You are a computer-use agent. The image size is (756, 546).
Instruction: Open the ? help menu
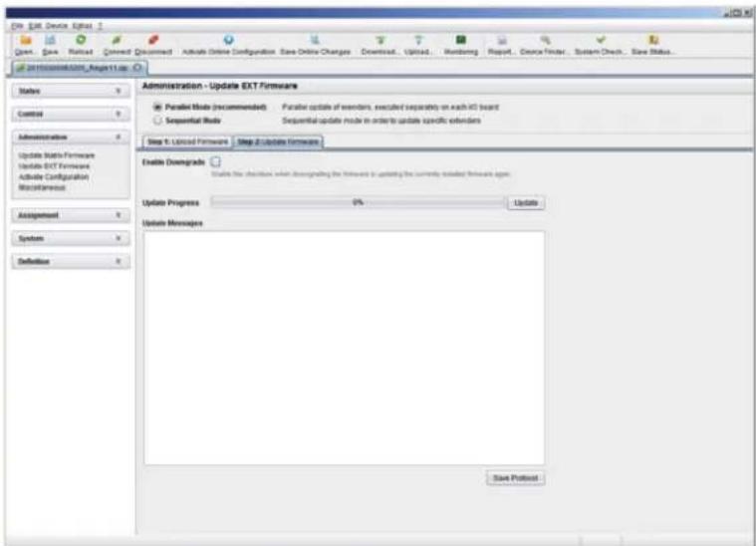100,26
